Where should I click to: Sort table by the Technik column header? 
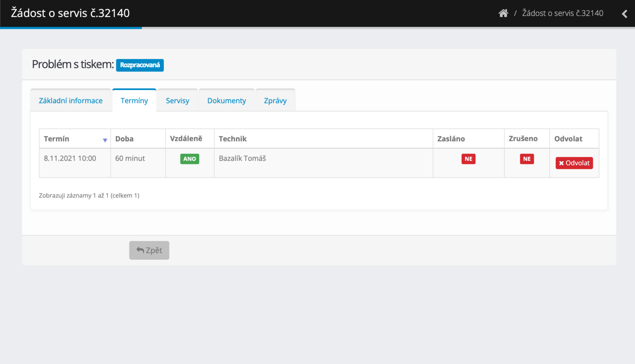pyautogui.click(x=233, y=139)
